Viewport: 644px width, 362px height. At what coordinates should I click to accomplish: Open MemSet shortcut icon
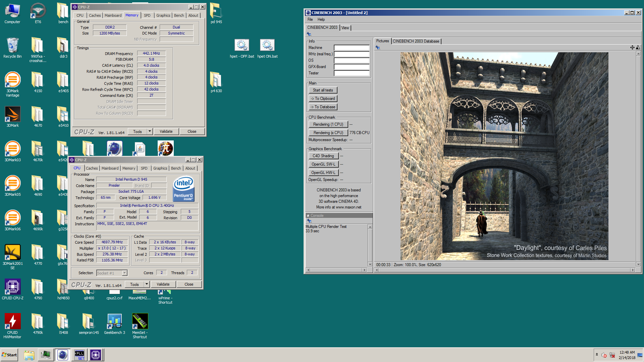point(140,326)
